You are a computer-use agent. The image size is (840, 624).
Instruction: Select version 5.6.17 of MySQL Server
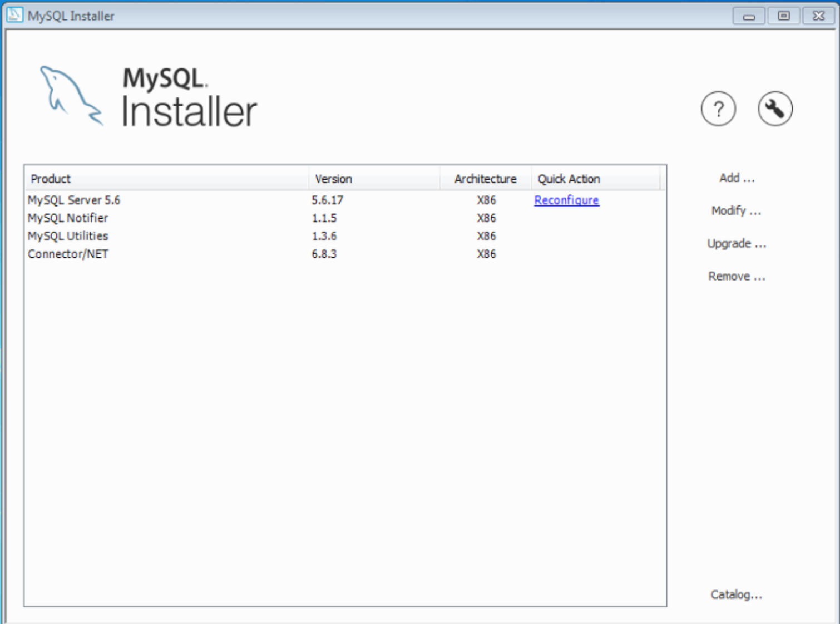click(x=324, y=200)
